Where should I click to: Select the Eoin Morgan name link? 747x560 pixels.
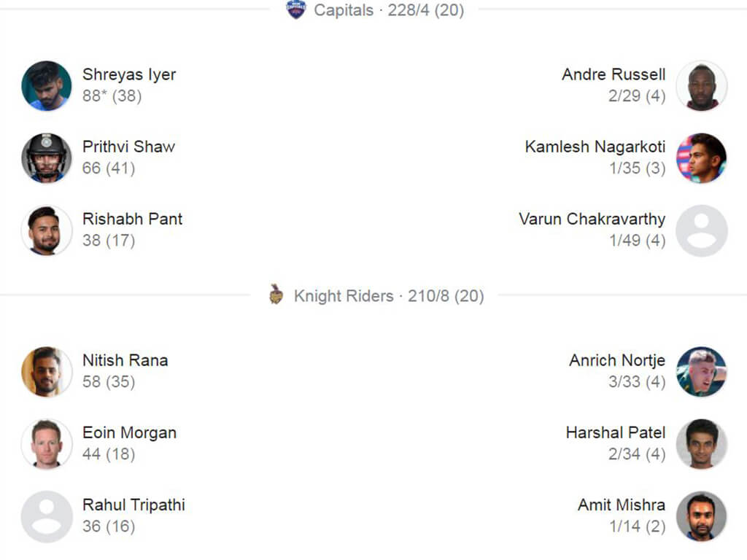coord(130,432)
